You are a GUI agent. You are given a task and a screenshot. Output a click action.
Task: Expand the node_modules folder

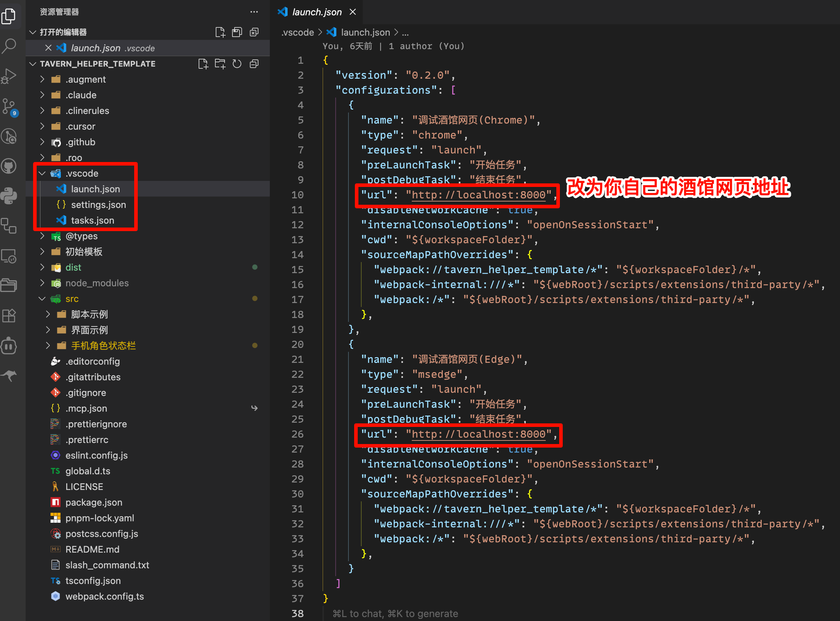148,283
